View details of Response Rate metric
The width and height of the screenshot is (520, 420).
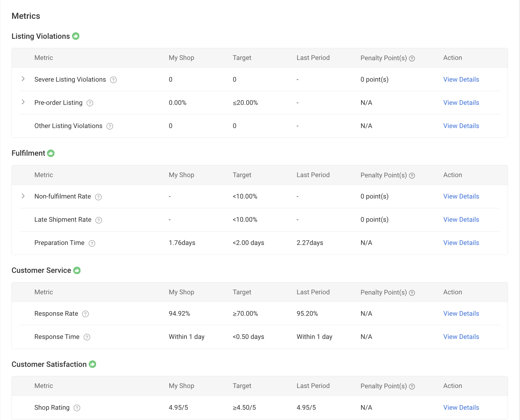461,313
